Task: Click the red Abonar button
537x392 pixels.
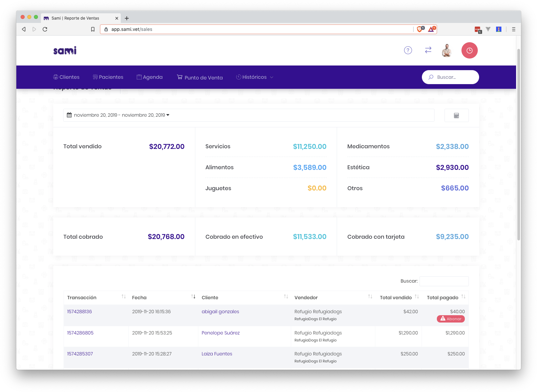Action: pyautogui.click(x=451, y=319)
